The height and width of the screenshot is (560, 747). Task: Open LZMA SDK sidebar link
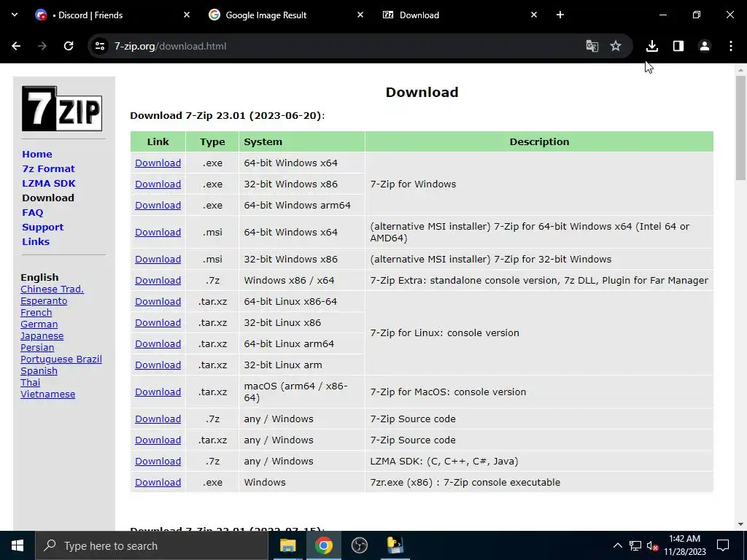[49, 183]
